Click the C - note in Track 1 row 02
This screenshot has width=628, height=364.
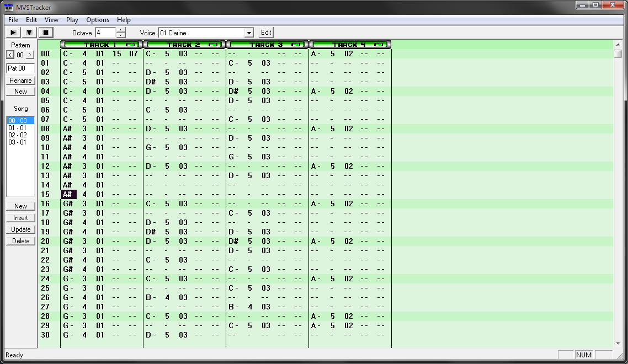tap(68, 72)
